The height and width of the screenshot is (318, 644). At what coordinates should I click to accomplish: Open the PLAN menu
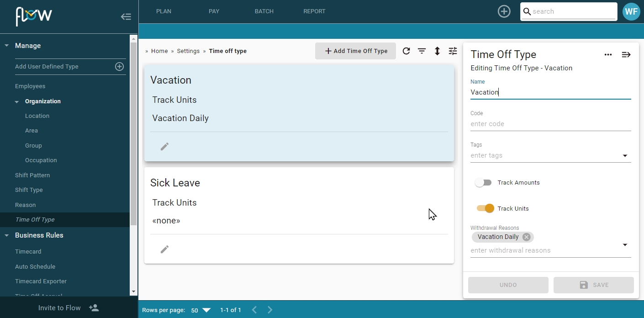[x=164, y=11]
